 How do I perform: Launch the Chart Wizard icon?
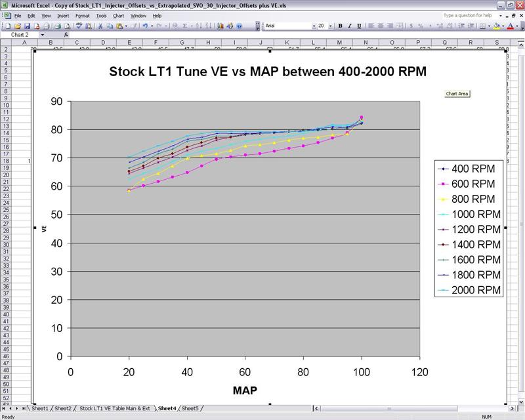[x=220, y=26]
